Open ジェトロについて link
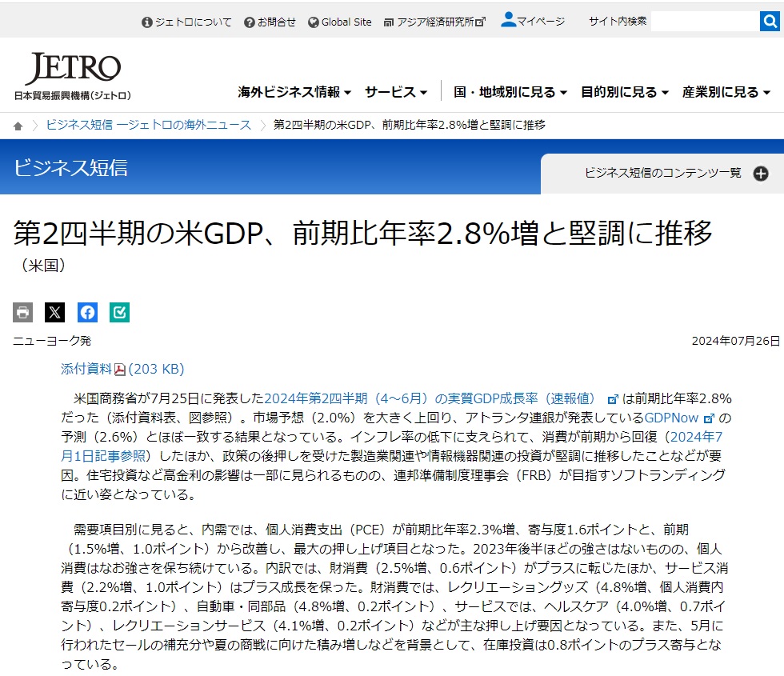 pyautogui.click(x=194, y=22)
